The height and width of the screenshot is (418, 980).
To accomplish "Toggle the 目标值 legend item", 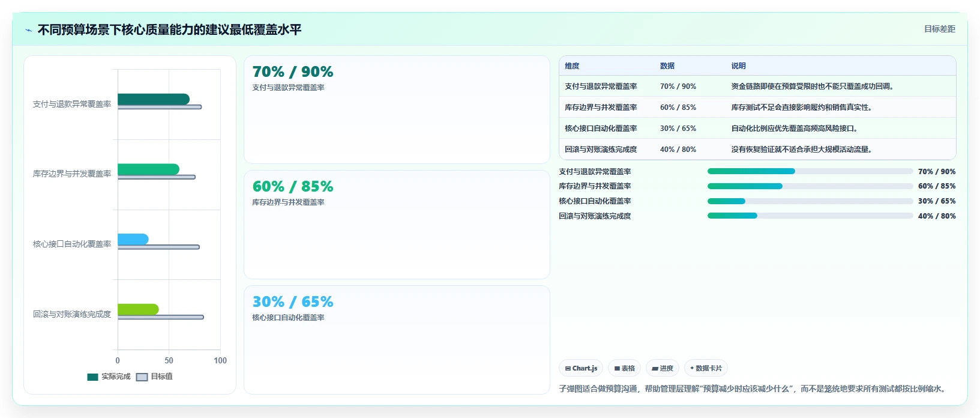I will pyautogui.click(x=154, y=377).
